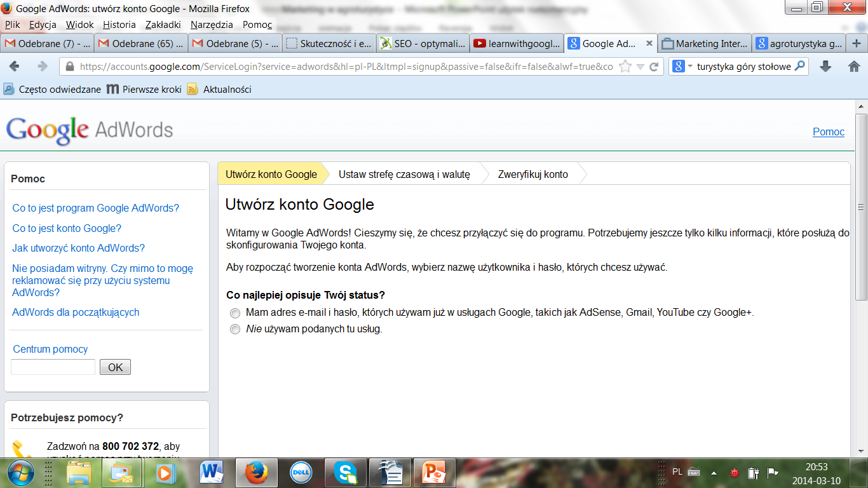Click the vertical page scrollbar thumb
The image size is (868, 488).
pos(861,207)
